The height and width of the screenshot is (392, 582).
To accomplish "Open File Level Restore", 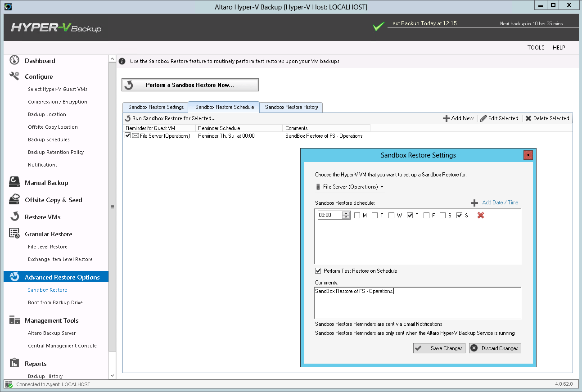I will click(48, 247).
